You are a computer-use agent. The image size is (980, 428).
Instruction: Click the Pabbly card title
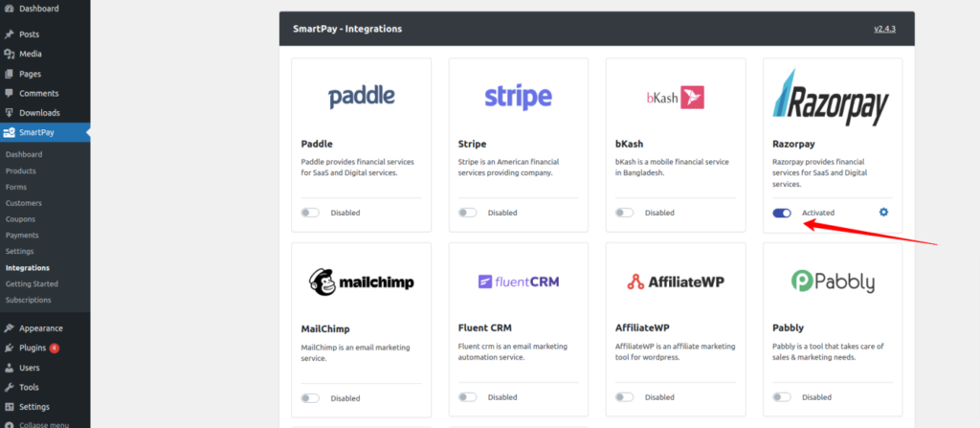[789, 327]
